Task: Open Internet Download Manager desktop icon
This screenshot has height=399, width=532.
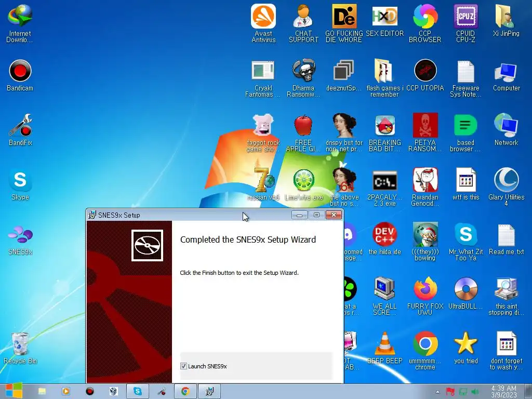Action: pyautogui.click(x=20, y=23)
